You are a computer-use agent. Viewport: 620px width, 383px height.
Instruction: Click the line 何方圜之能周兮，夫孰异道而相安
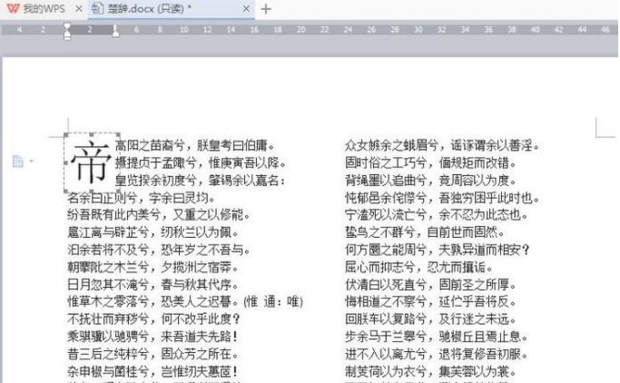pos(437,250)
